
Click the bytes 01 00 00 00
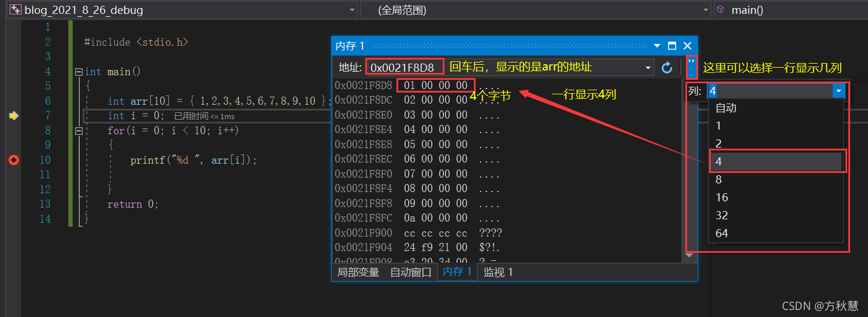tap(436, 86)
